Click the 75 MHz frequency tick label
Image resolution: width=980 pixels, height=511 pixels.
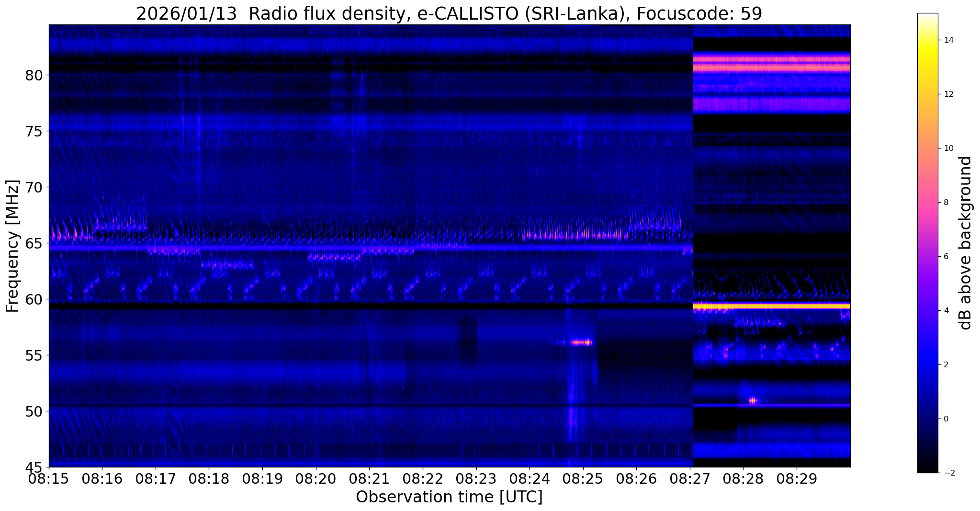point(33,131)
